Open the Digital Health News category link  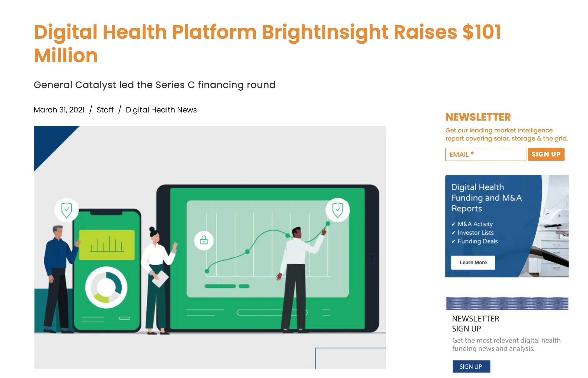(x=161, y=110)
